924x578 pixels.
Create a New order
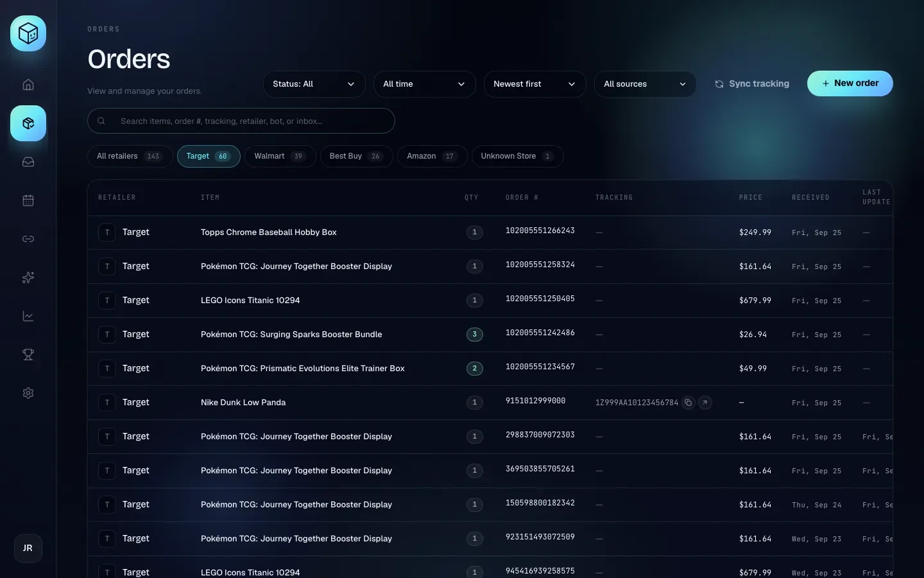coord(850,83)
